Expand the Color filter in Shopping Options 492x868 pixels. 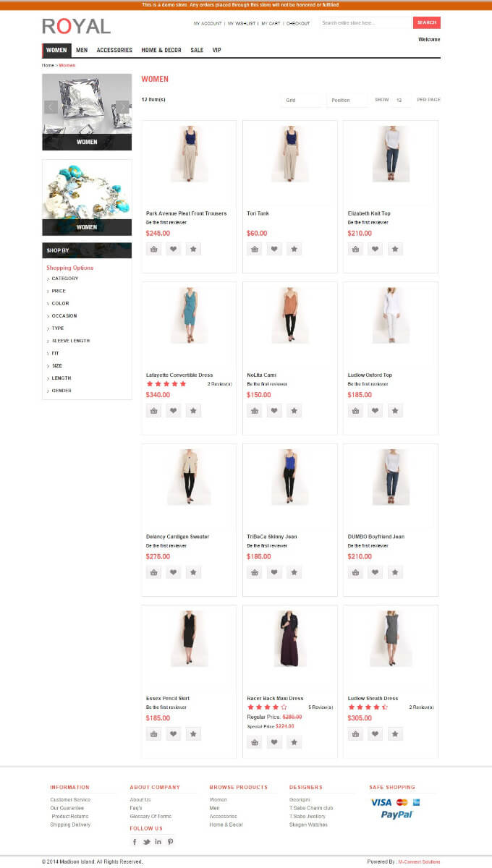(x=60, y=304)
